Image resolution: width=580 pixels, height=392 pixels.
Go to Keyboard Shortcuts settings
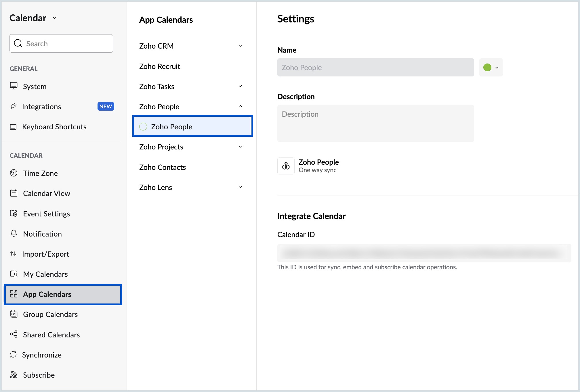point(54,127)
